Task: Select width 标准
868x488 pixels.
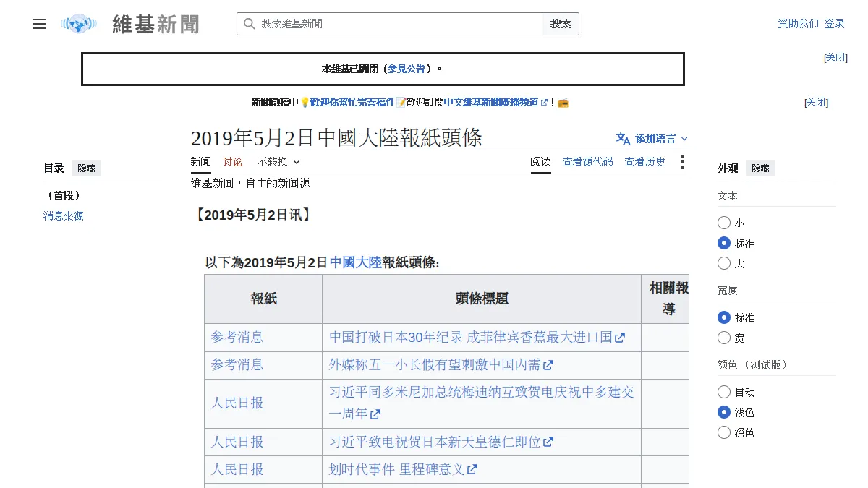Action: coord(724,317)
